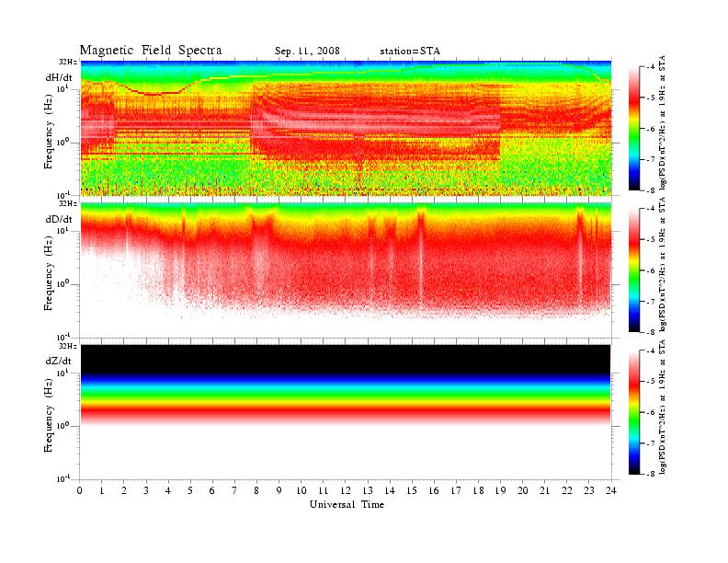Click the log(PSD) label beside dH/dt colorbar
The image size is (728, 563).
click(663, 122)
